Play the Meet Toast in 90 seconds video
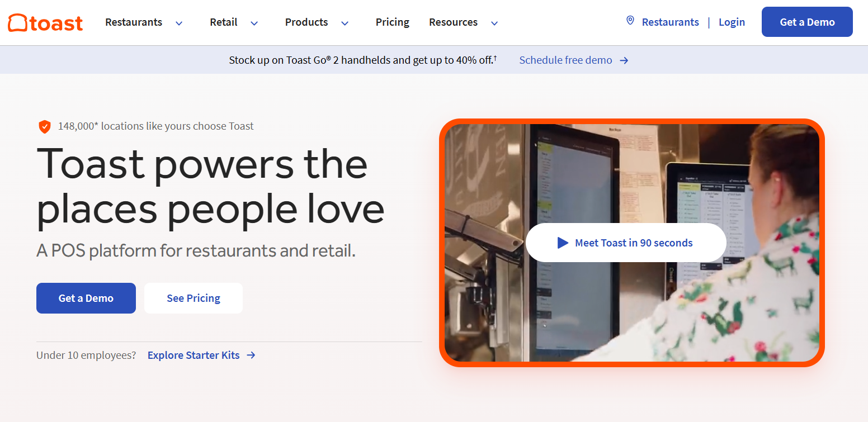The height and width of the screenshot is (422, 868). pyautogui.click(x=626, y=243)
